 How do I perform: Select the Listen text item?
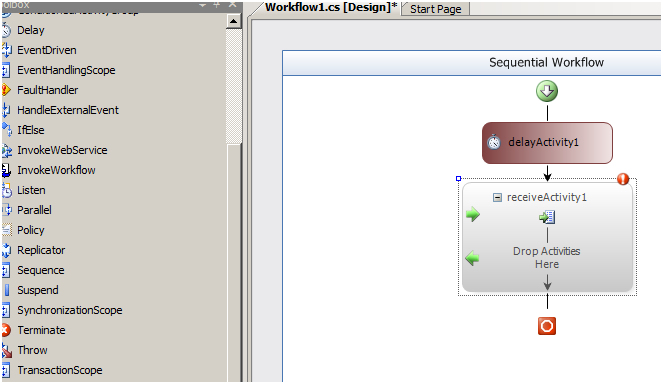click(x=31, y=190)
